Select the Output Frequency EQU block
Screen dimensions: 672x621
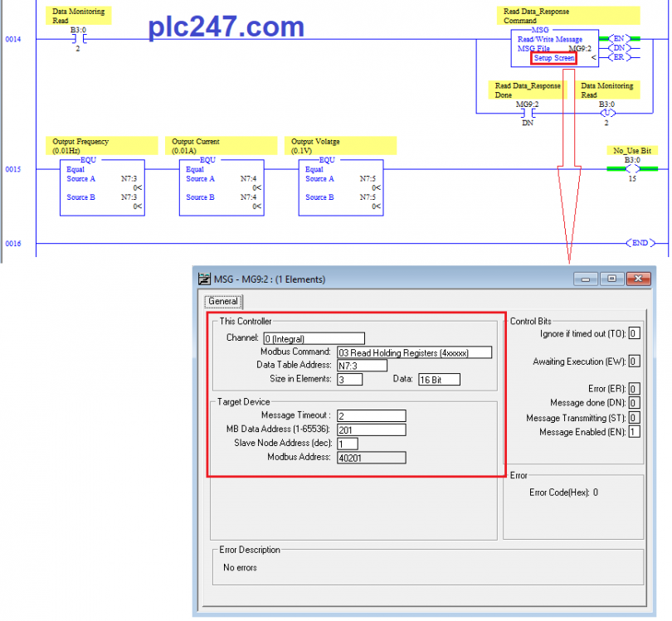[102, 187]
